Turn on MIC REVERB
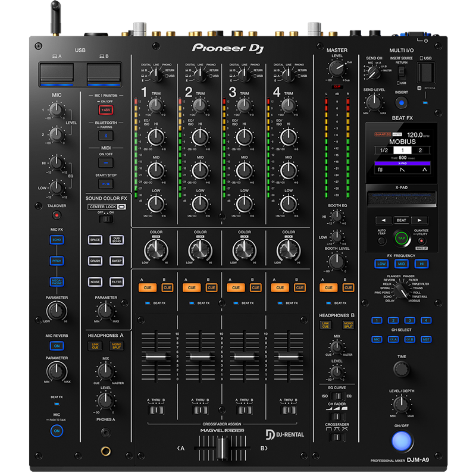The height and width of the screenshot is (476, 476). coord(57,346)
